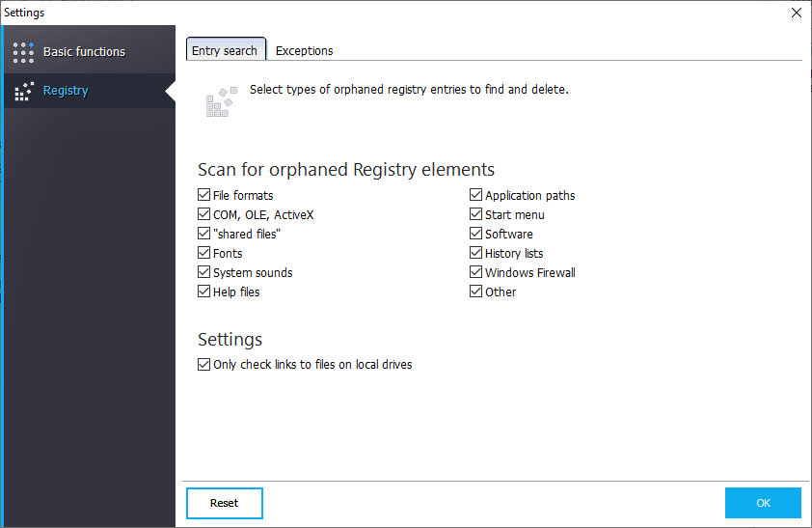Switch to the Exceptions tab
Screen dimensions: 812x528
[x=304, y=50]
